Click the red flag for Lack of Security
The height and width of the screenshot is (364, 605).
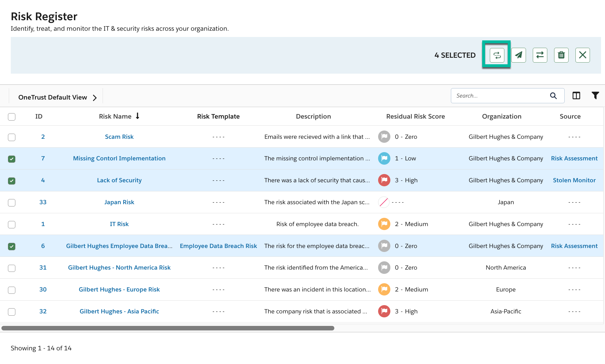(384, 180)
